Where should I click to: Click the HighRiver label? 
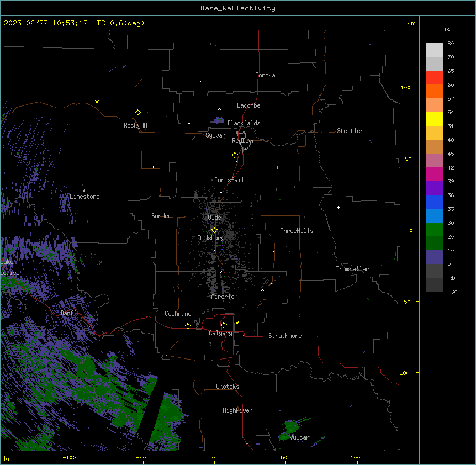(x=237, y=410)
